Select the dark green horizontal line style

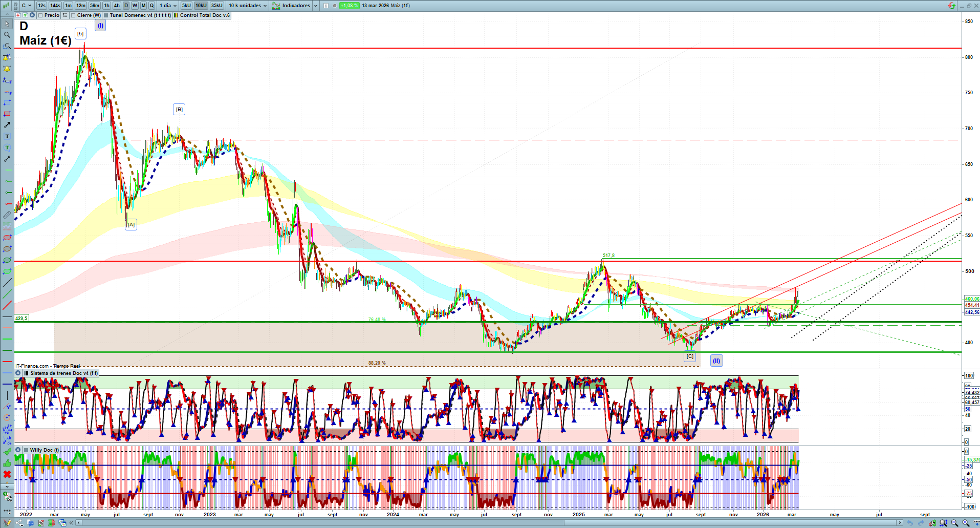pyautogui.click(x=7, y=350)
